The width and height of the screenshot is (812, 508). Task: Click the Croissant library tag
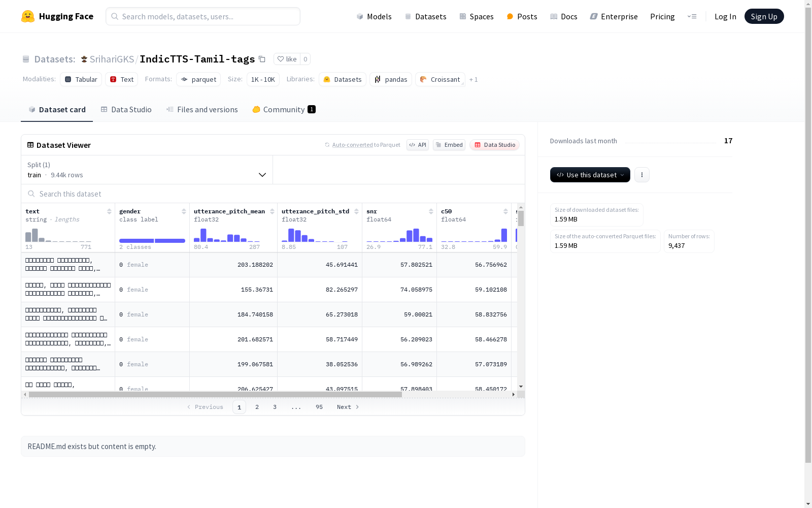(440, 79)
